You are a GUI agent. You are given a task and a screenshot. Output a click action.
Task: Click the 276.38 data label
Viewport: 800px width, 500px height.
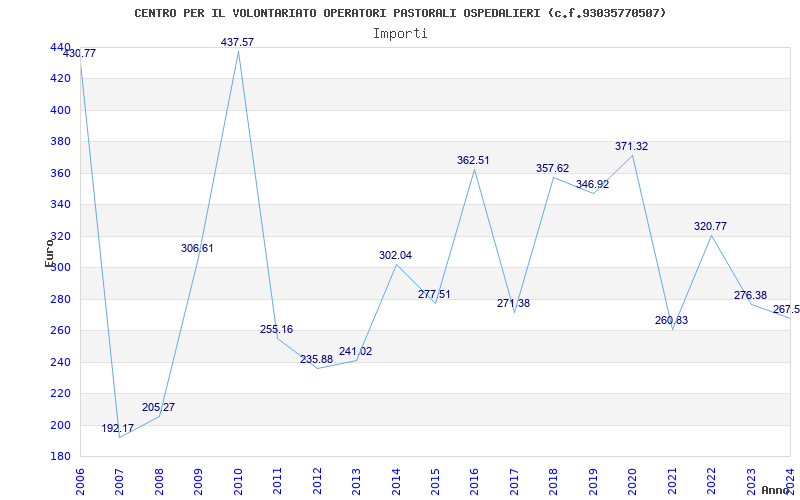751,295
